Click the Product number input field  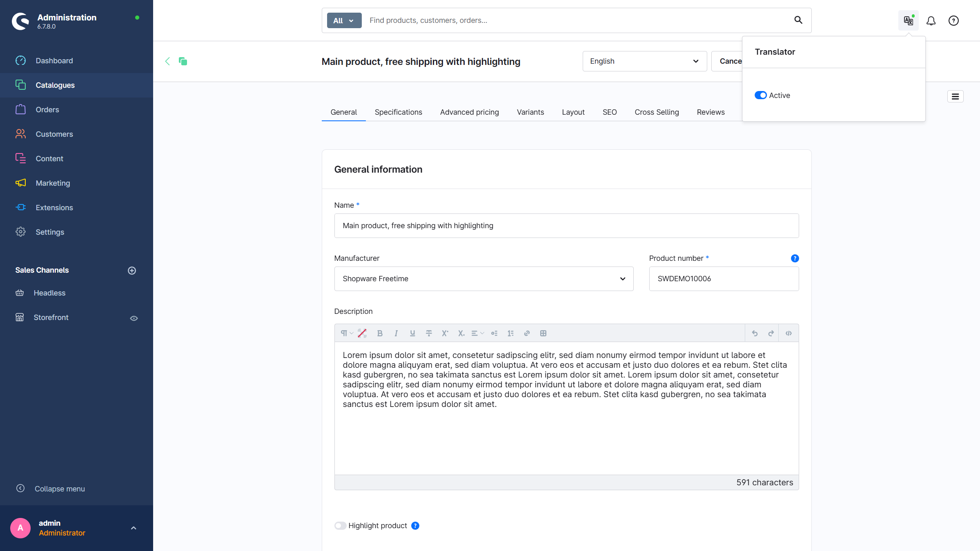724,279
